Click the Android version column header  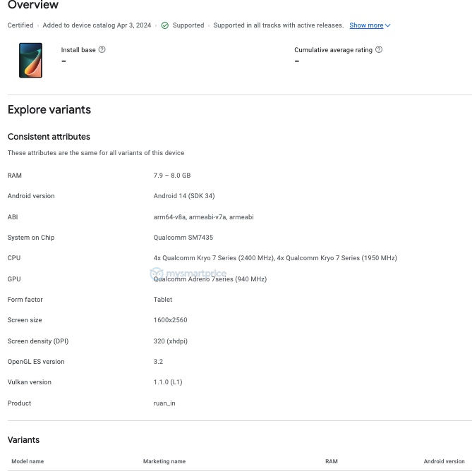pos(444,461)
